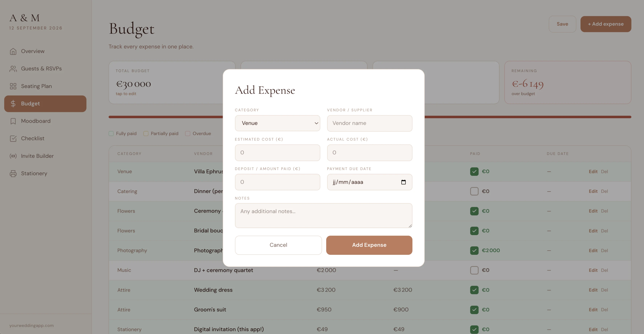Open the Stationery section

coord(45,173)
